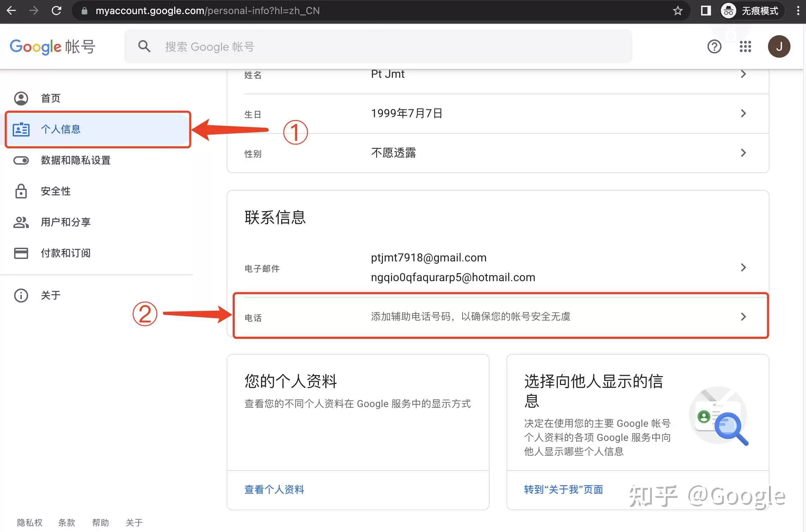Open the 隐私权 footer menu item
The width and height of the screenshot is (806, 532).
30,522
